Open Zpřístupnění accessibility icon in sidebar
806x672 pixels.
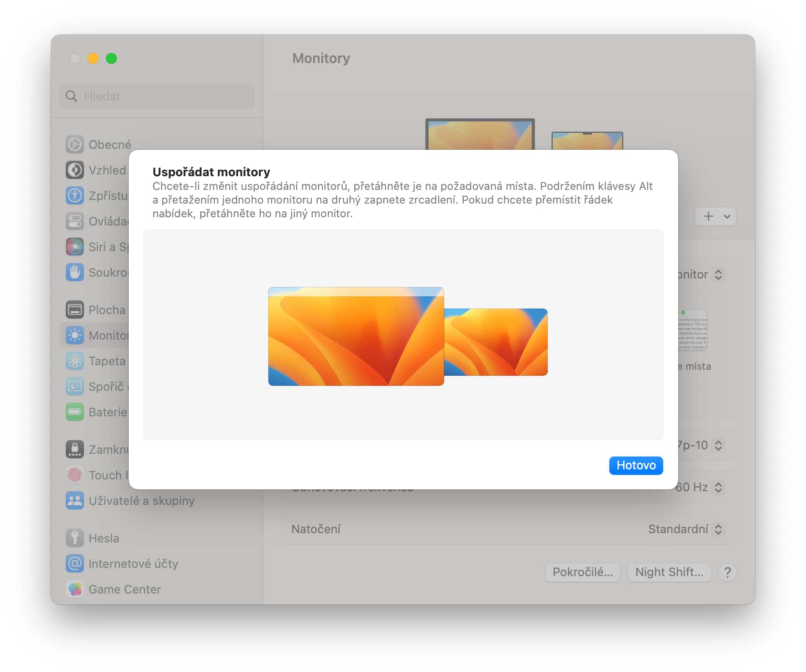coord(75,195)
